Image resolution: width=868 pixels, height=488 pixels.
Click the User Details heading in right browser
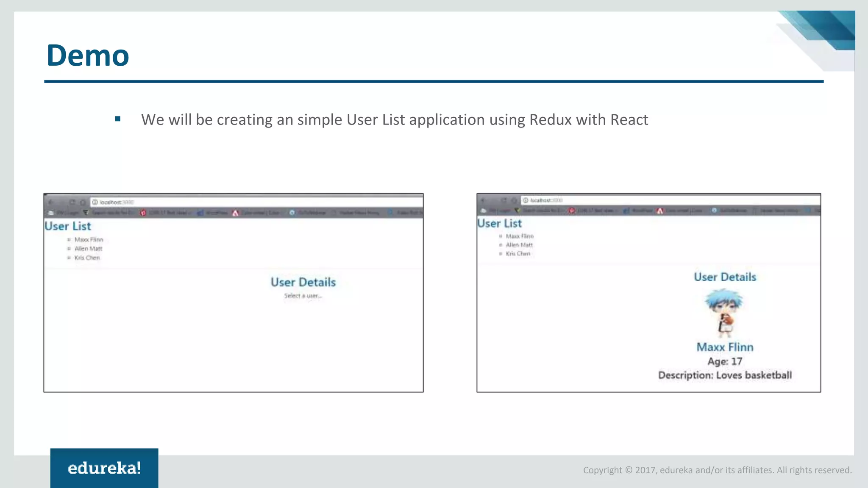pos(725,277)
